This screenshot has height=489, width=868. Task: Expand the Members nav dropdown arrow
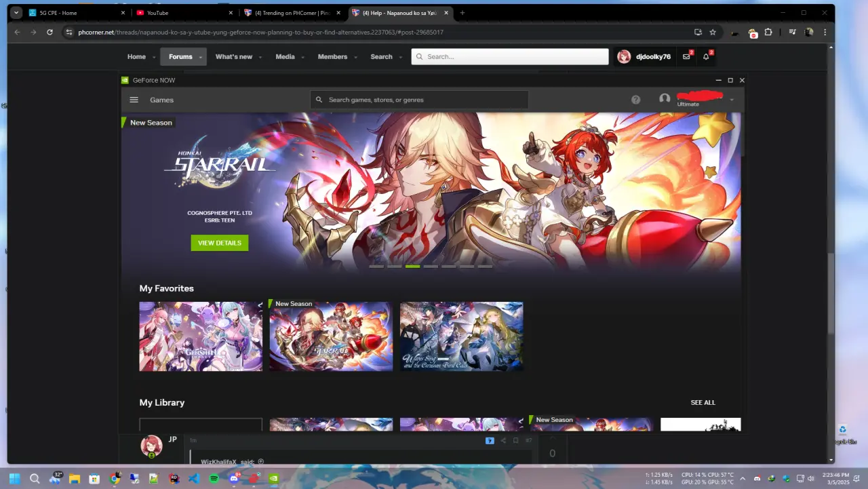(355, 58)
